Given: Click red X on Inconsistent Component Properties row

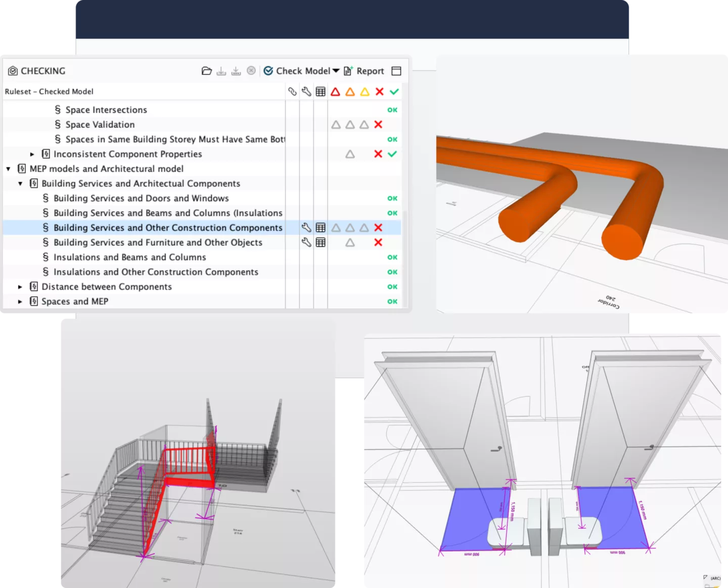Looking at the screenshot, I should (378, 154).
